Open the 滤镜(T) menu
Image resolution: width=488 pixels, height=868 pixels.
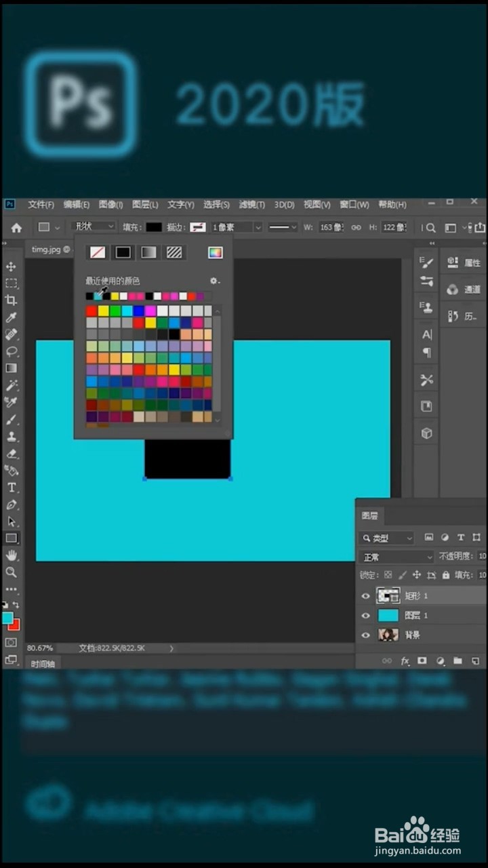(x=252, y=204)
